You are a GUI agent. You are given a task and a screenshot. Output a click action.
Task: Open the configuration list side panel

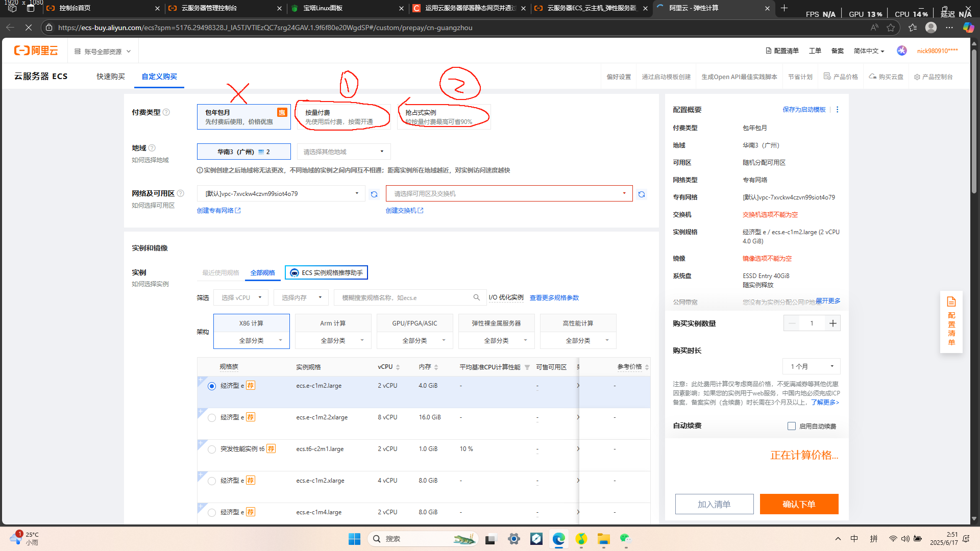tap(951, 322)
